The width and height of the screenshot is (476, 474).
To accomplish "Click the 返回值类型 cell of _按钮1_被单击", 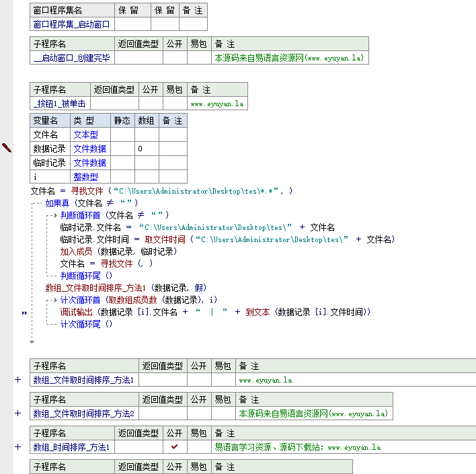I will click(x=114, y=104).
